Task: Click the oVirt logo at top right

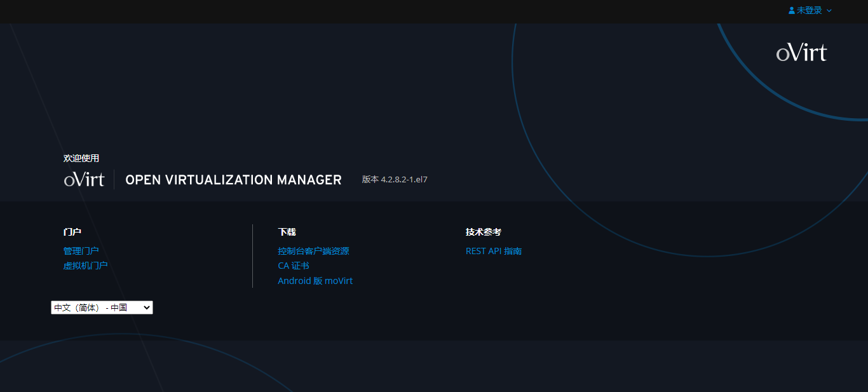Action: [801, 52]
